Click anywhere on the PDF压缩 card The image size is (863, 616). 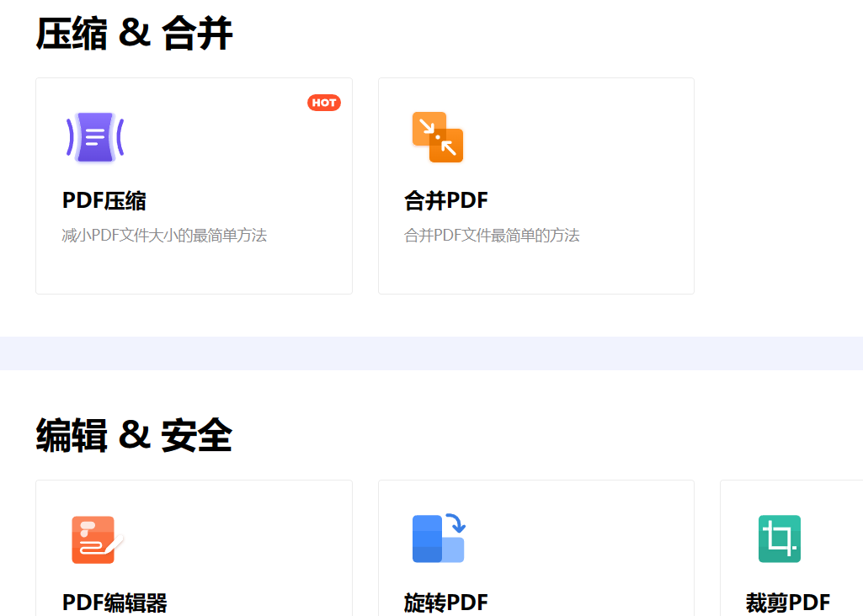(194, 185)
